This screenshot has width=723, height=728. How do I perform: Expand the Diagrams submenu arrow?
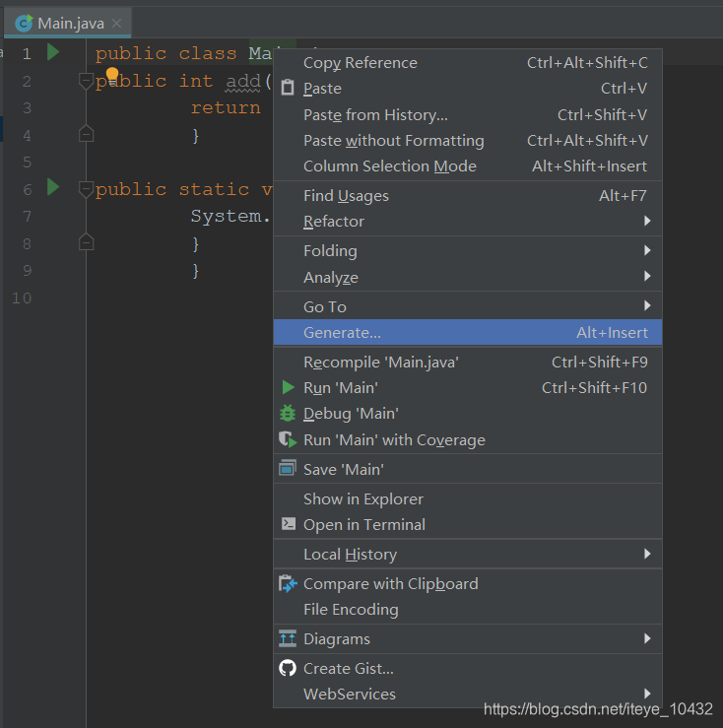pos(647,639)
